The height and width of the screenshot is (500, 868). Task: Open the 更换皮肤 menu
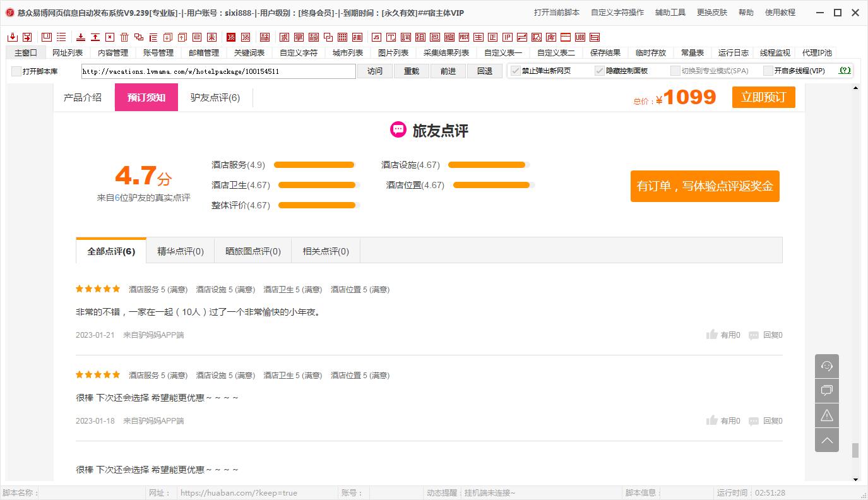point(712,13)
